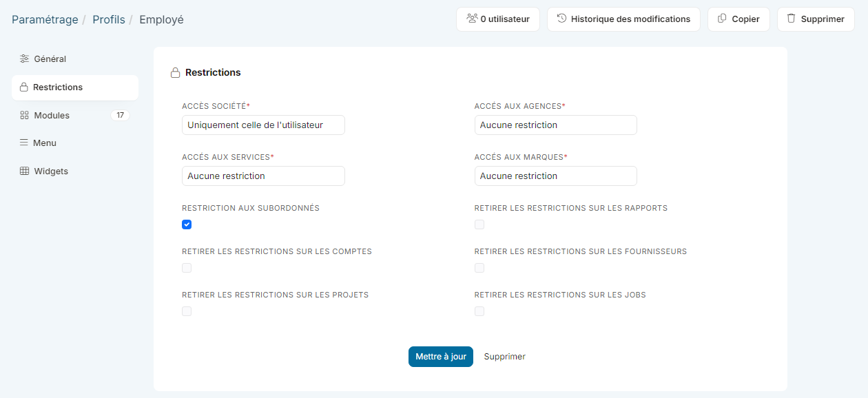Viewport: 868px width, 398px height.
Task: Toggle Retirer les restrictions sur les fournisseurs
Action: click(479, 268)
